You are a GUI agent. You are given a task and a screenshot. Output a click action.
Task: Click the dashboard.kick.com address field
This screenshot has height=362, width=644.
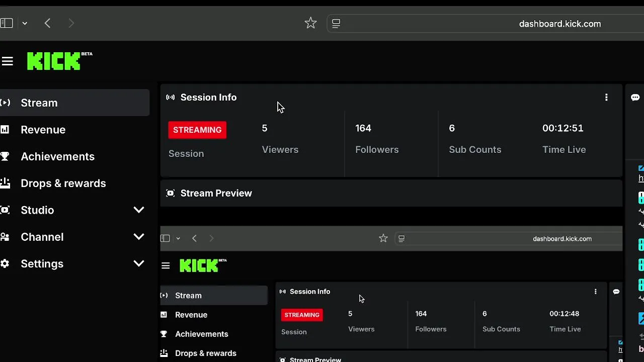tap(559, 24)
